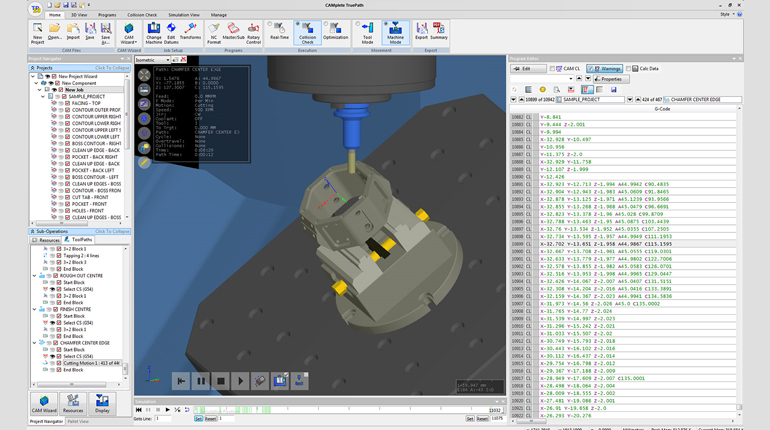
Task: Open the Transforms tool
Action: pos(191,31)
